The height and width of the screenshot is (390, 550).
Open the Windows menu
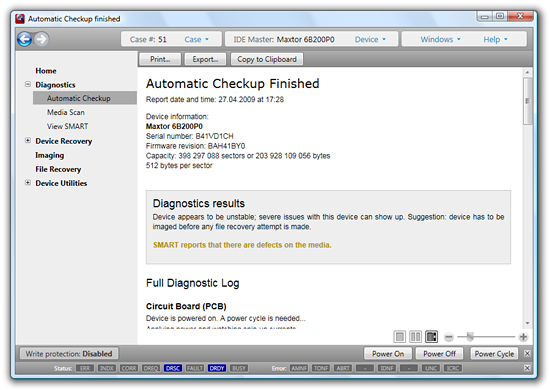(x=441, y=39)
